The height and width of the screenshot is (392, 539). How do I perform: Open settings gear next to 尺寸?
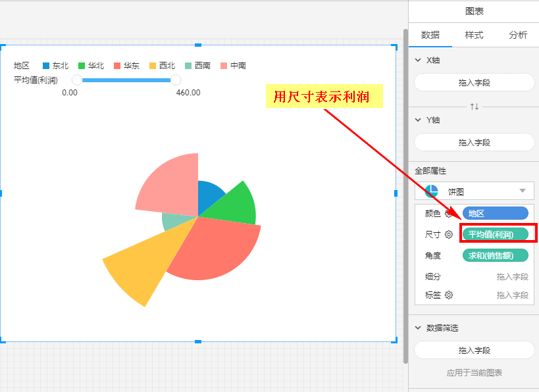click(449, 235)
